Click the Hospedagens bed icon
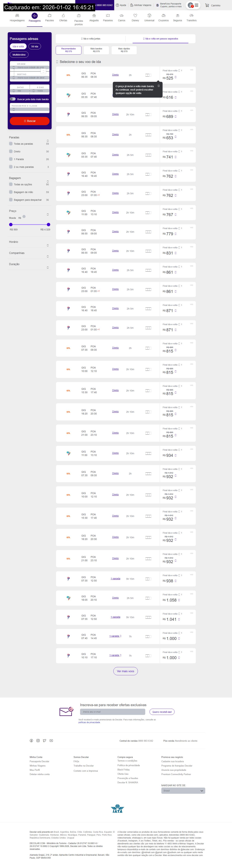232x868 pixels. coord(17,15)
